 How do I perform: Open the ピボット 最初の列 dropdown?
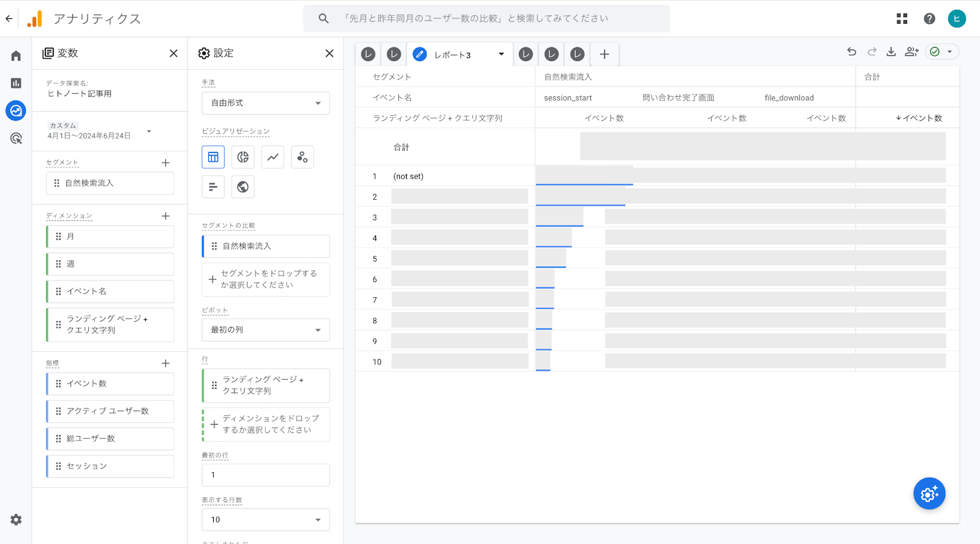tap(266, 330)
